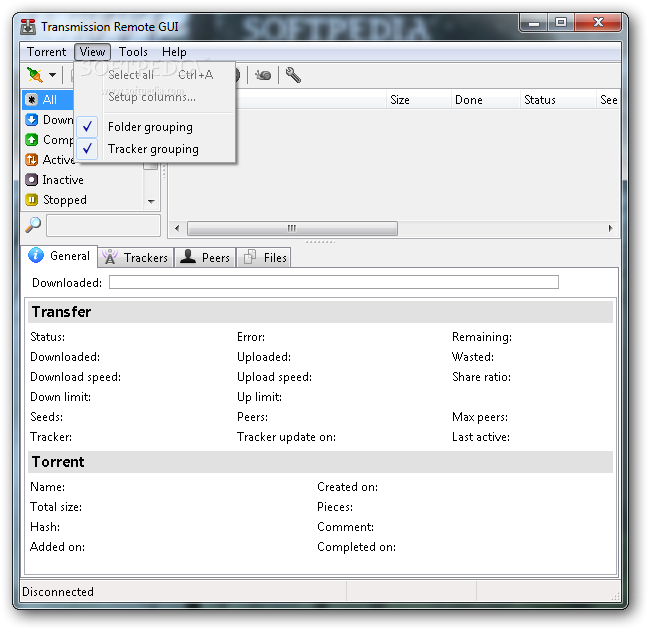Open the dropdown arrow beside the connect icon
649x630 pixels.
(x=52, y=75)
